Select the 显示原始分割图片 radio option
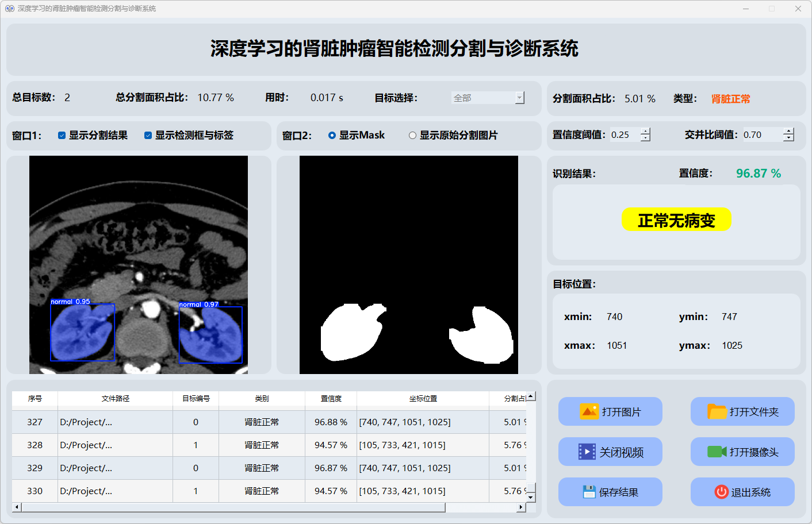Screen dimensions: 812x524 (x=412, y=136)
